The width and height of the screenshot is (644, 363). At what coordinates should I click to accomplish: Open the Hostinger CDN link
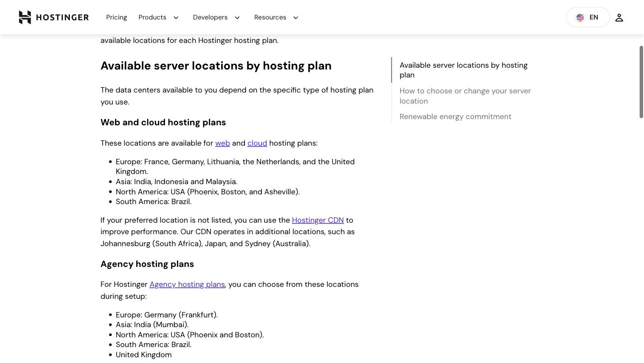coord(318,220)
